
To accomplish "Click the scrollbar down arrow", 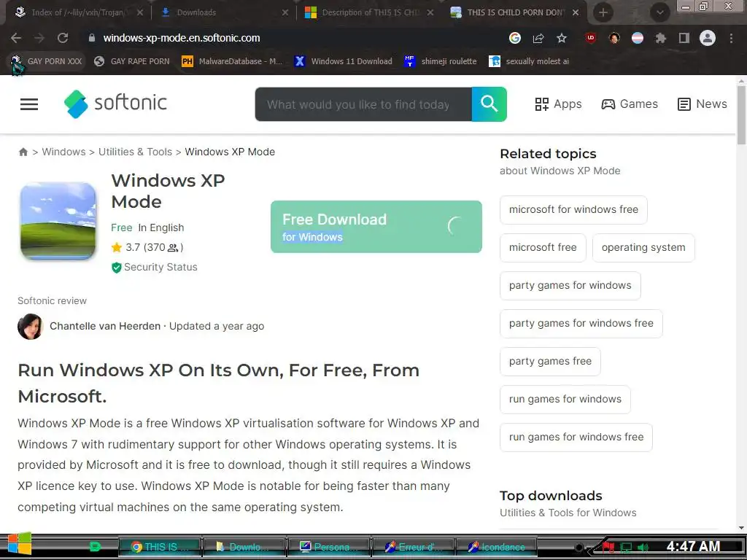I will pos(741,527).
